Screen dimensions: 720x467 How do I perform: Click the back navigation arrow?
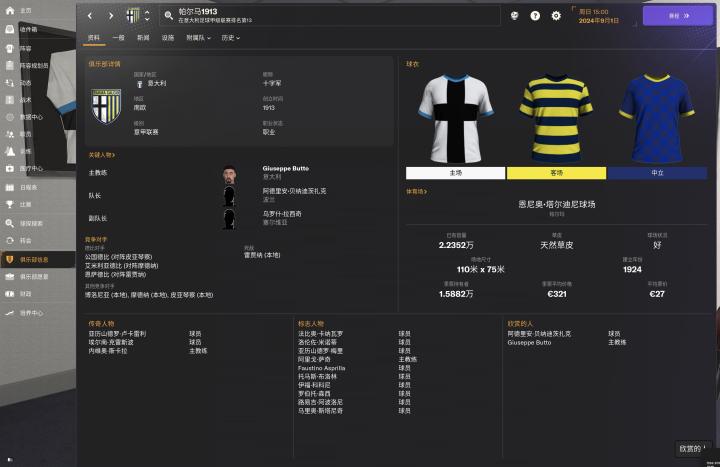coord(90,16)
